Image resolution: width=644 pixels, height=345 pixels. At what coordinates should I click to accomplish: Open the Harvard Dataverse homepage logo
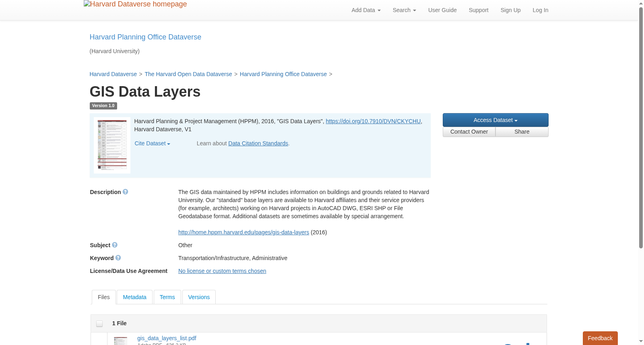(x=135, y=4)
